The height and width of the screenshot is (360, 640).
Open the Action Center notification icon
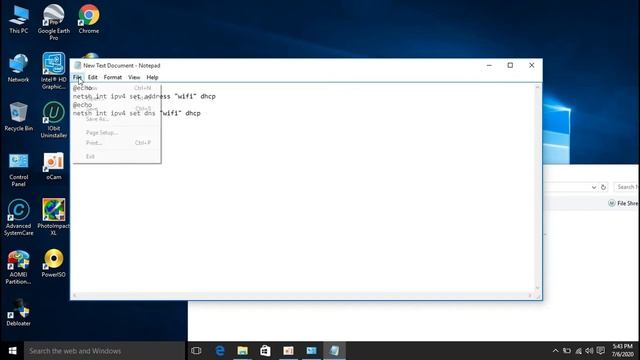point(600,351)
